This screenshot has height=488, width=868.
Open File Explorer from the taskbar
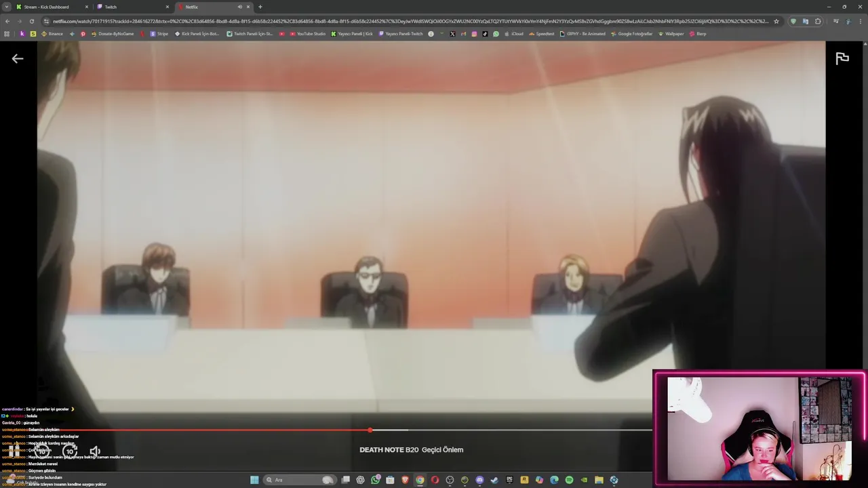point(599,480)
